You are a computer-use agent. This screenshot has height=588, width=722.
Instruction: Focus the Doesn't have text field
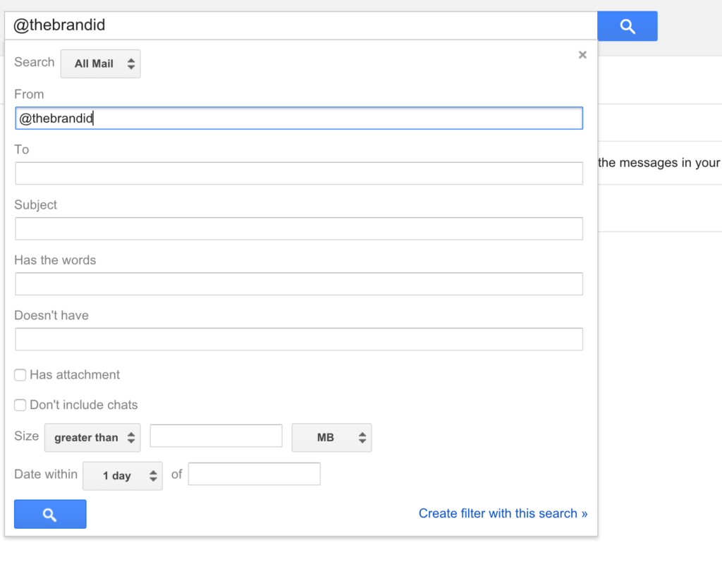pos(299,339)
